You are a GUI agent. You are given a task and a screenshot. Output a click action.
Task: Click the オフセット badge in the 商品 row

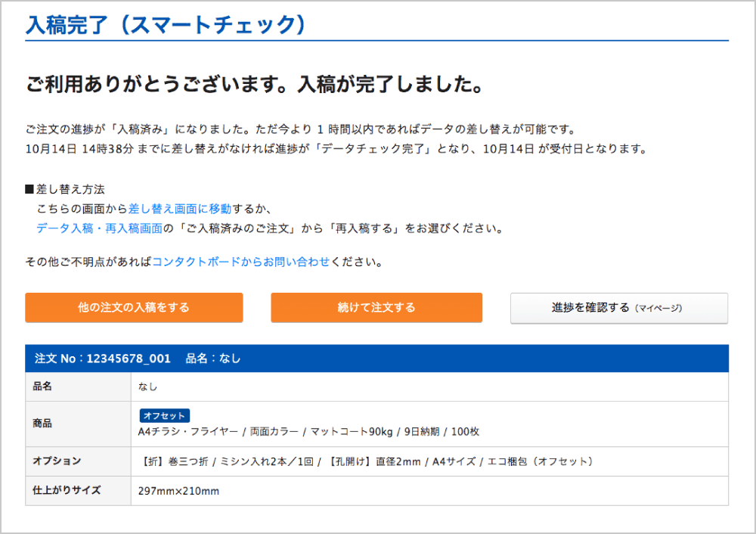pyautogui.click(x=164, y=415)
